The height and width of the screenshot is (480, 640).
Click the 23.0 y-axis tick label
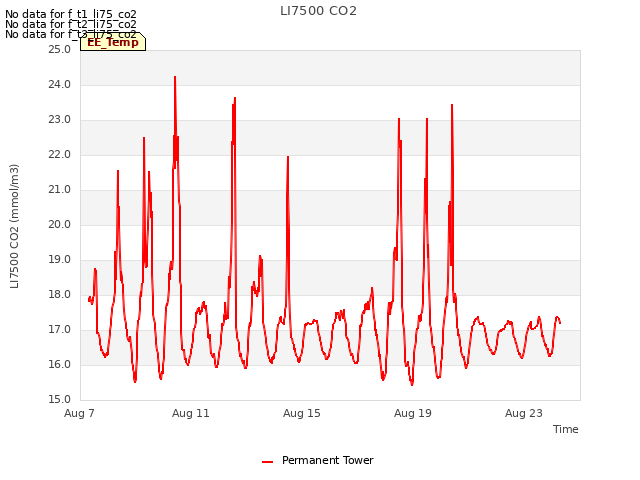tap(60, 120)
